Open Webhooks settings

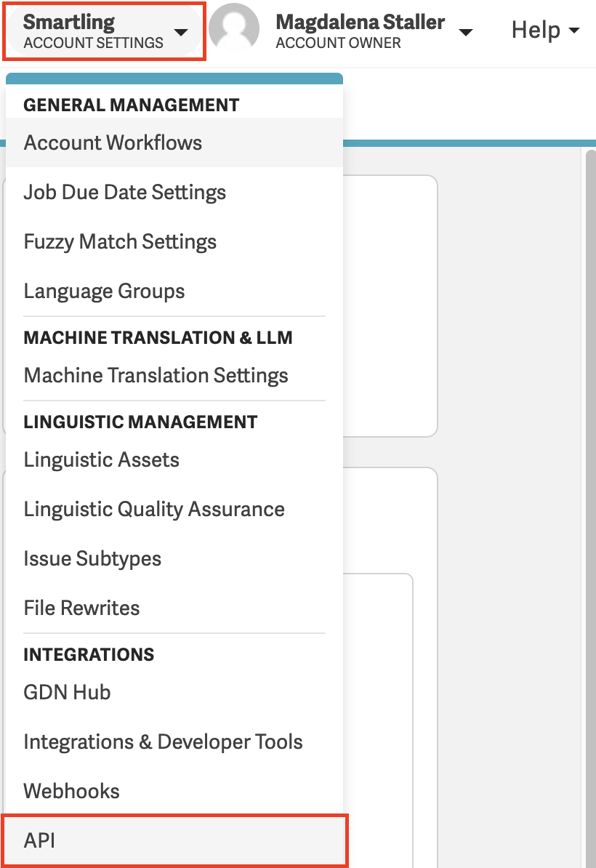(71, 791)
